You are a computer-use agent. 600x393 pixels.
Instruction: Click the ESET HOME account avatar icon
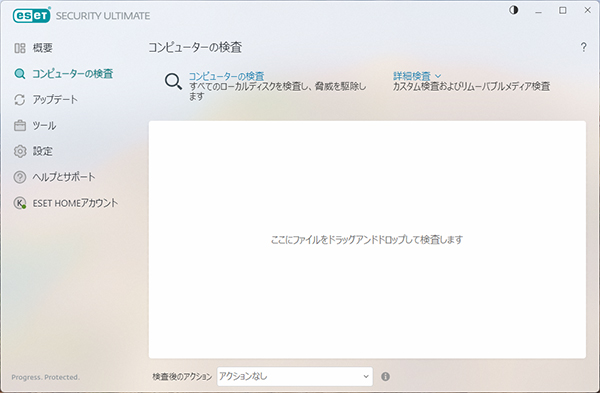(x=20, y=203)
